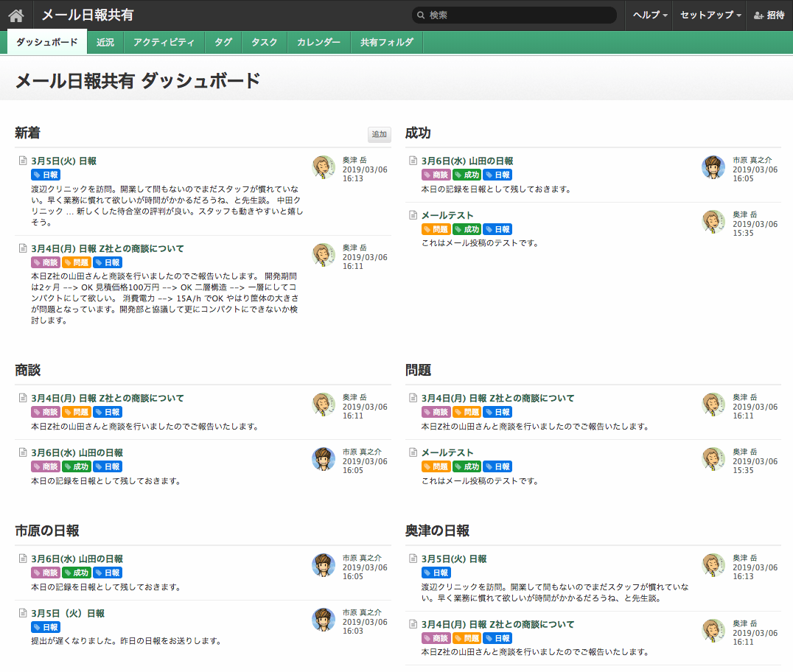The width and height of the screenshot is (793, 672).
Task: Click the home icon in the top bar
Action: click(x=15, y=14)
